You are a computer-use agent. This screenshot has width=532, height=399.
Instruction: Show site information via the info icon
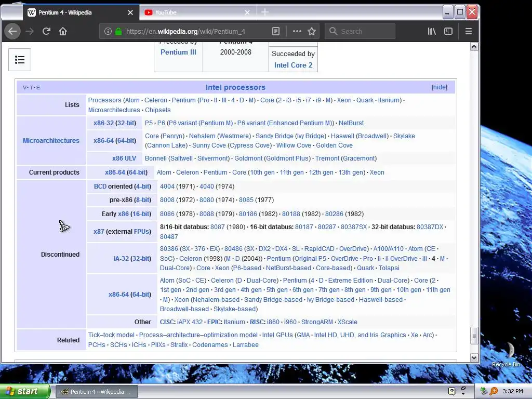108,32
